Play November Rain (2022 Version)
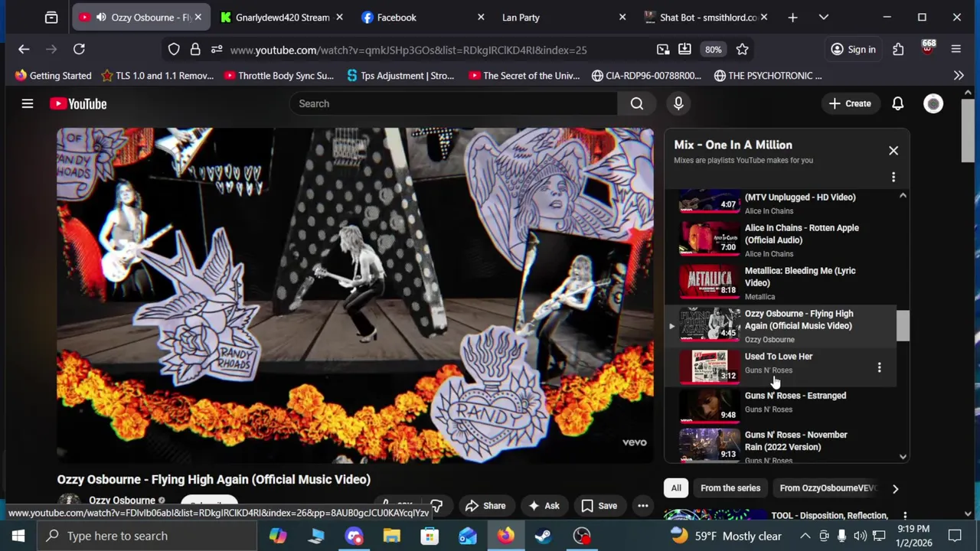Image resolution: width=980 pixels, height=551 pixels. point(781,445)
